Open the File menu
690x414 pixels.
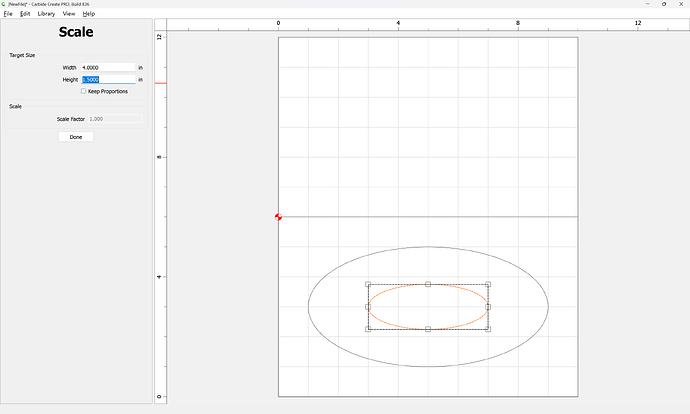coord(8,14)
